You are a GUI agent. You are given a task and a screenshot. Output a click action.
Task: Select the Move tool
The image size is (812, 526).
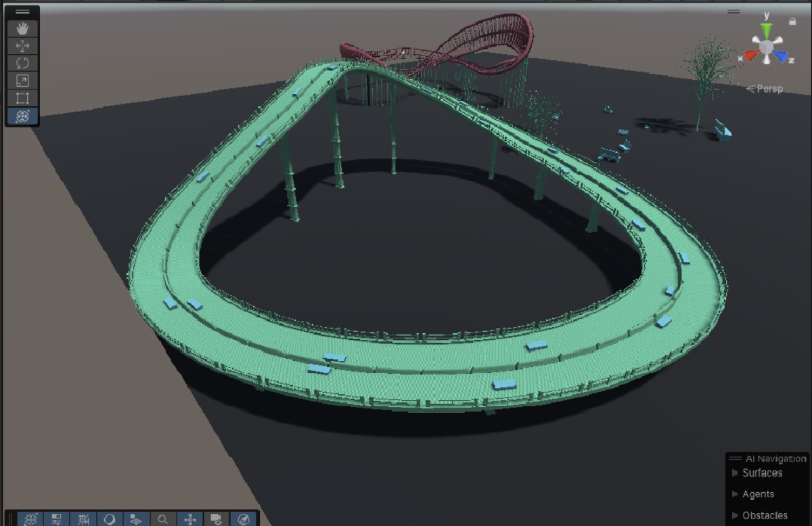coord(22,46)
